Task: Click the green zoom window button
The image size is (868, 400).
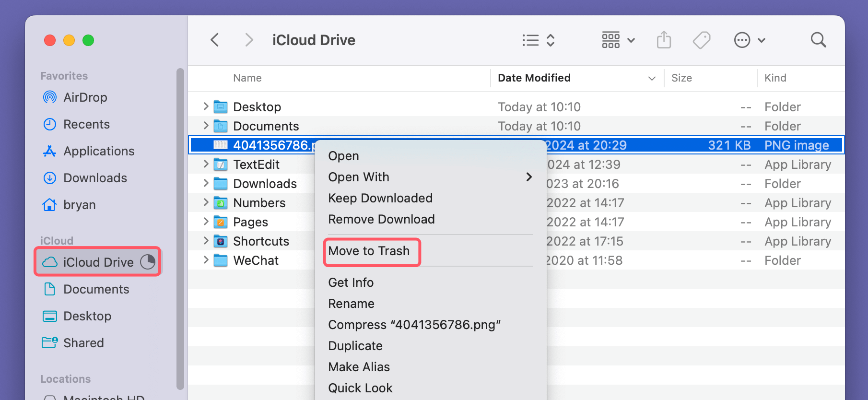Action: click(88, 40)
